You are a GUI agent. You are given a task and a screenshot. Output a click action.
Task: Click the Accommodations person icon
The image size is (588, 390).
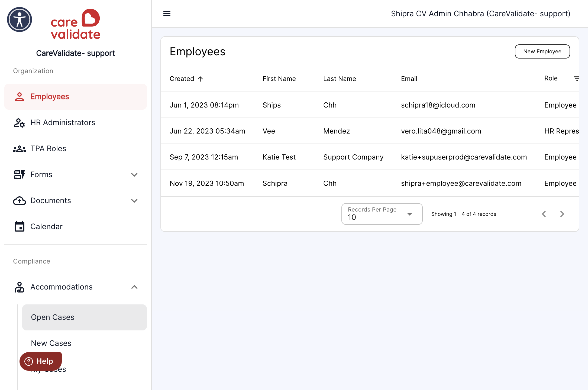(20, 287)
